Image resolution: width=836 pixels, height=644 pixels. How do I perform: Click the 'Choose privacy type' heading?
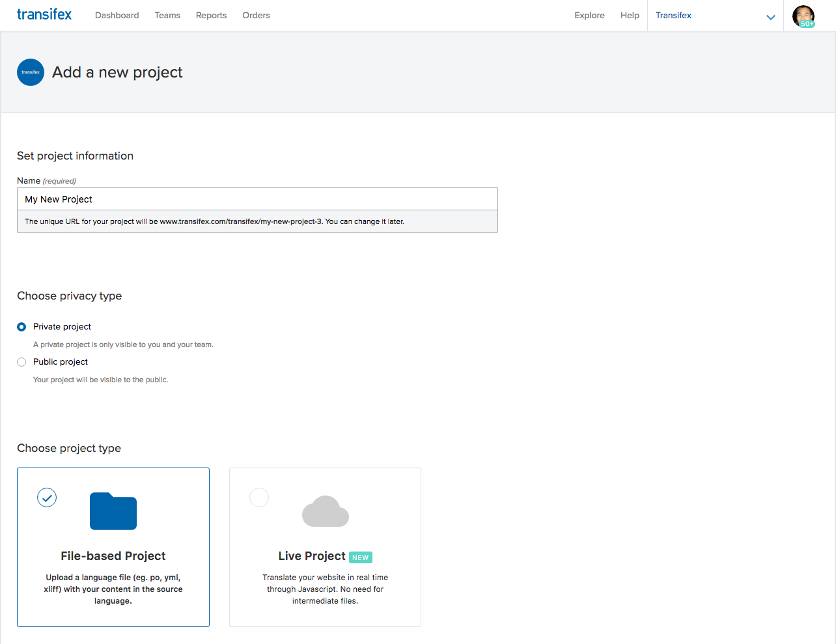(70, 296)
